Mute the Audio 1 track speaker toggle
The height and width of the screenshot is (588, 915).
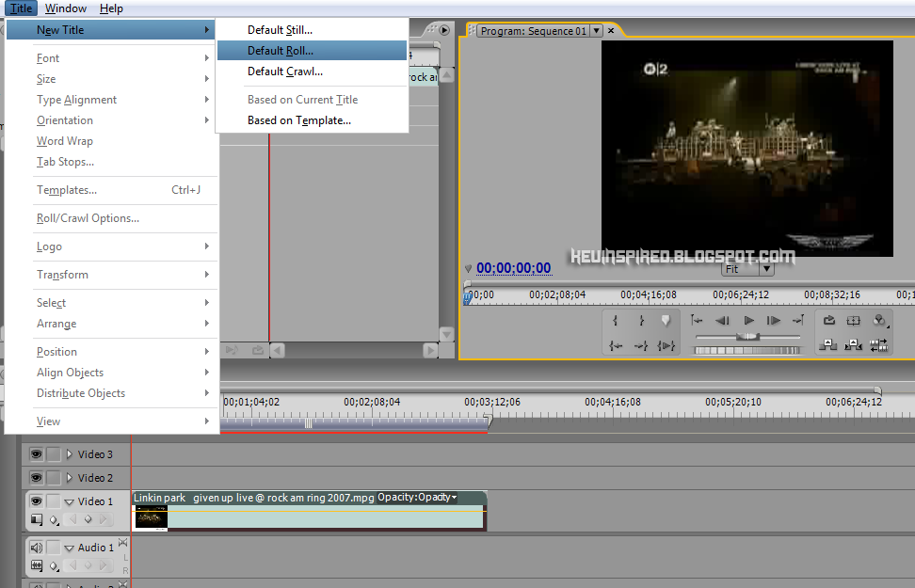[x=35, y=547]
